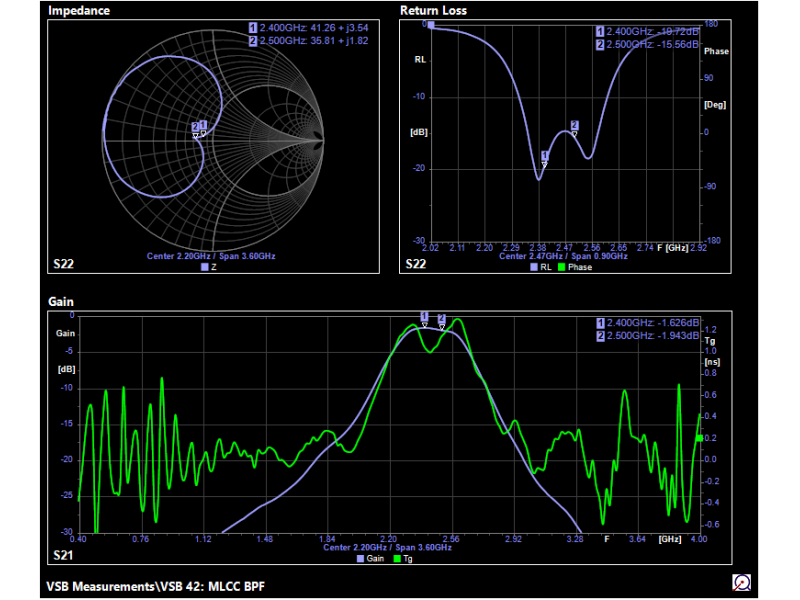Image resolution: width=800 pixels, height=600 pixels.
Task: Select marker 1 on the Return Loss curve
Action: [545, 156]
